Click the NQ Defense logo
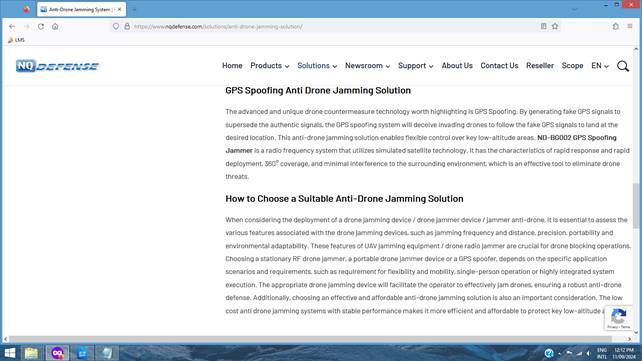This screenshot has height=361, width=642. [57, 65]
